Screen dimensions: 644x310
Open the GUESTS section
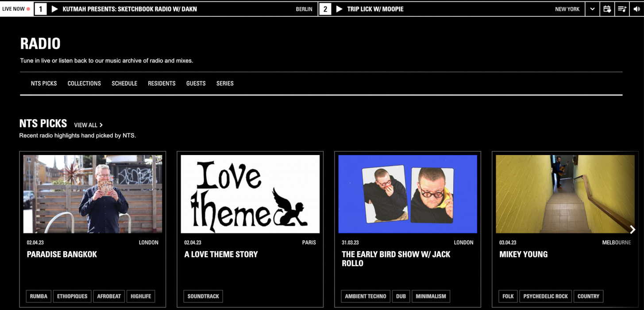click(196, 83)
